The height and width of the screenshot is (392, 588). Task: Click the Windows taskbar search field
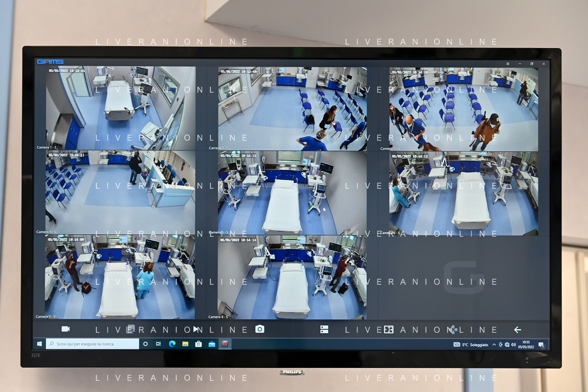click(x=93, y=344)
